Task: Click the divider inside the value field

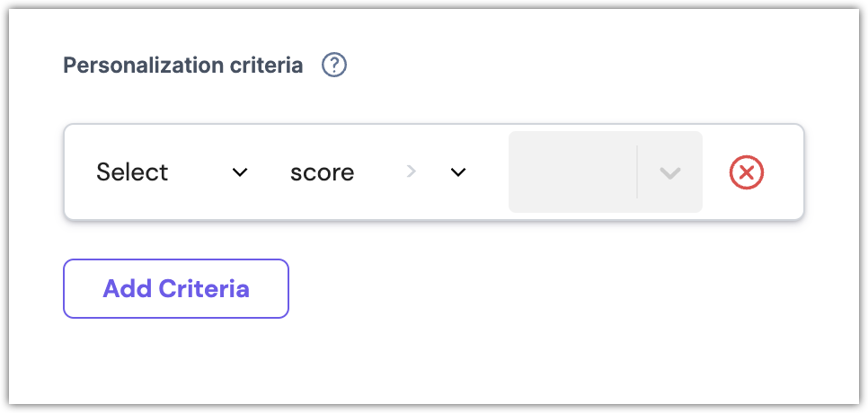Action: pyautogui.click(x=637, y=172)
